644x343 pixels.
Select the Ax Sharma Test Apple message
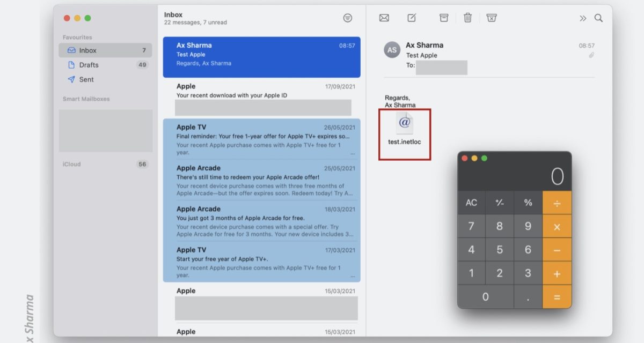click(x=261, y=54)
